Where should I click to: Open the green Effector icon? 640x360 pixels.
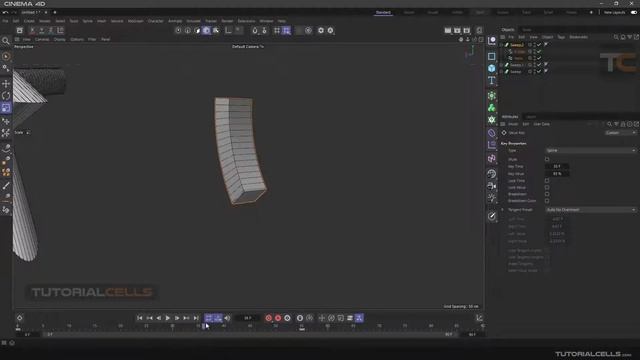[491, 120]
